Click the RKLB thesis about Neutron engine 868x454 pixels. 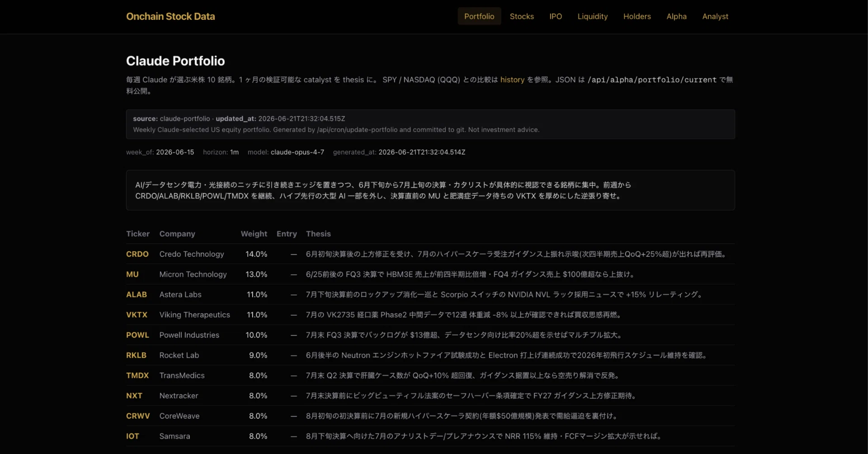click(x=506, y=355)
